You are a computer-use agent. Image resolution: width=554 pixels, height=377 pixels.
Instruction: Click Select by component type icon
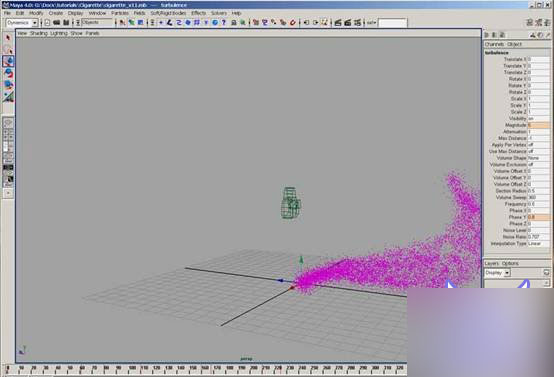pos(141,23)
